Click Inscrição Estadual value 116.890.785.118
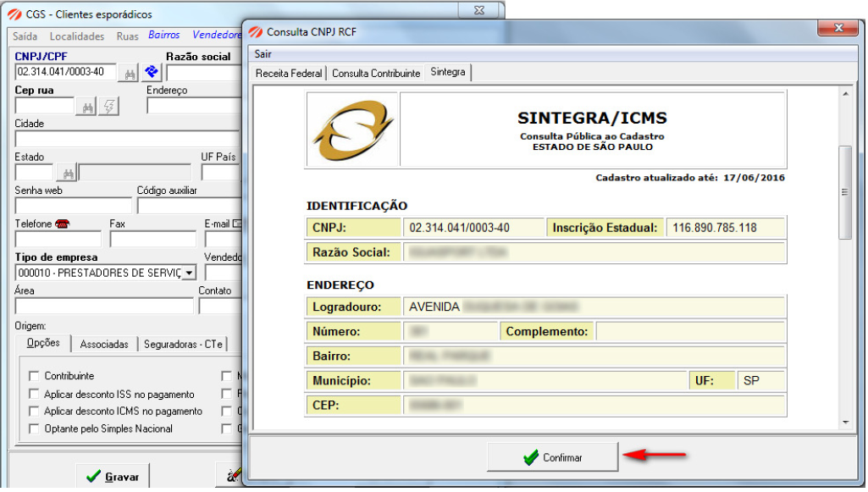 click(715, 228)
